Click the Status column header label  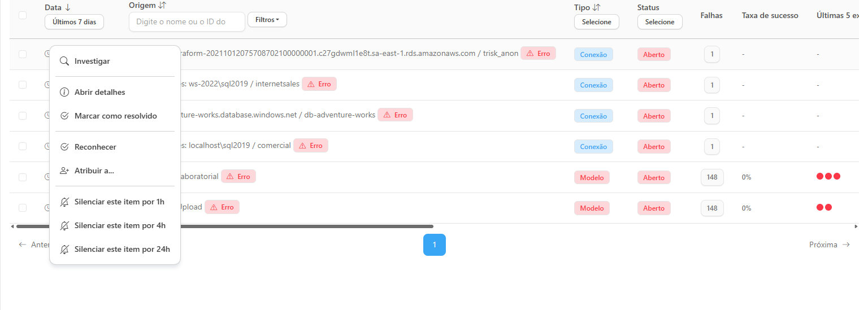(x=648, y=7)
